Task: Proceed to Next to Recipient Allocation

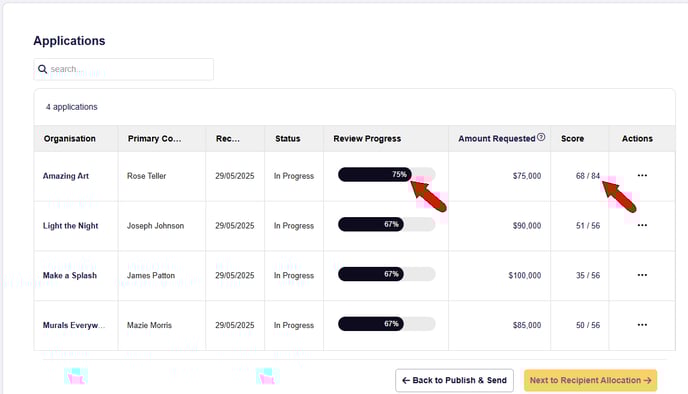Action: [x=590, y=380]
